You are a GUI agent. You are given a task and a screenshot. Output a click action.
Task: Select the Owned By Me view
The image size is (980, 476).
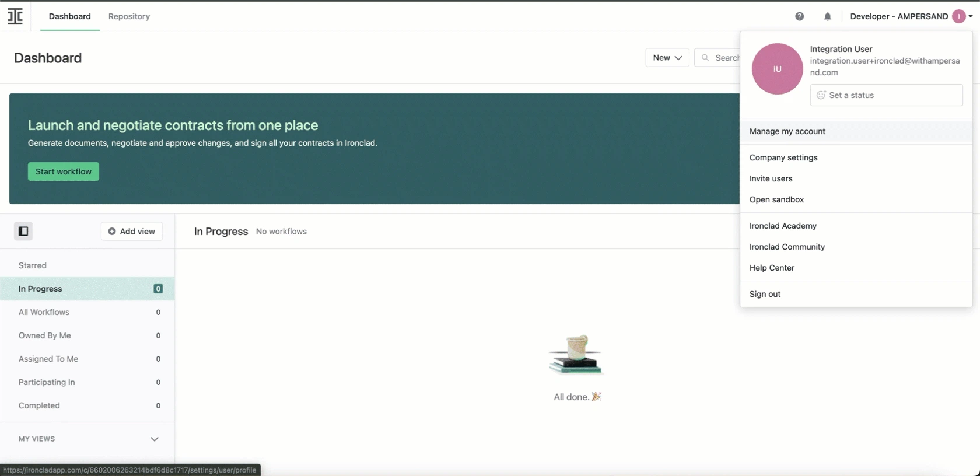87,335
